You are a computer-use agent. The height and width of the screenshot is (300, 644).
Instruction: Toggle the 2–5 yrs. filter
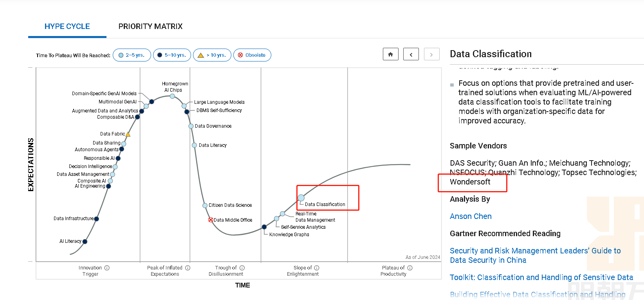click(132, 55)
